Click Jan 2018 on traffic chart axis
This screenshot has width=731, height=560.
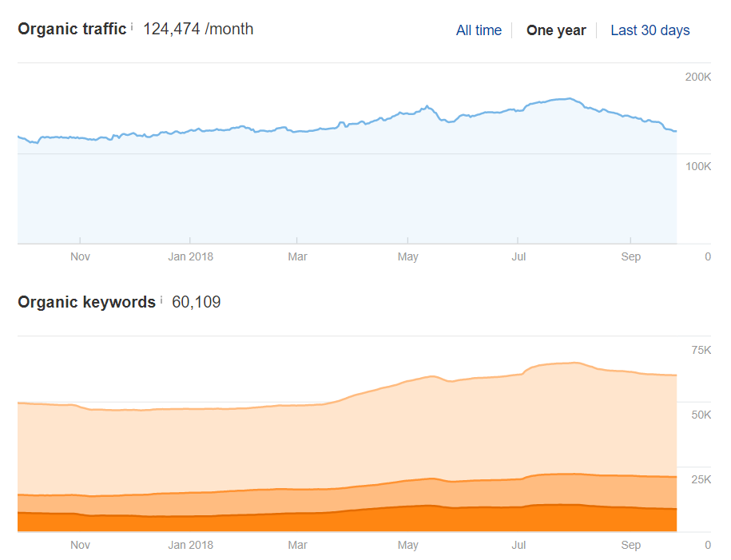point(190,256)
